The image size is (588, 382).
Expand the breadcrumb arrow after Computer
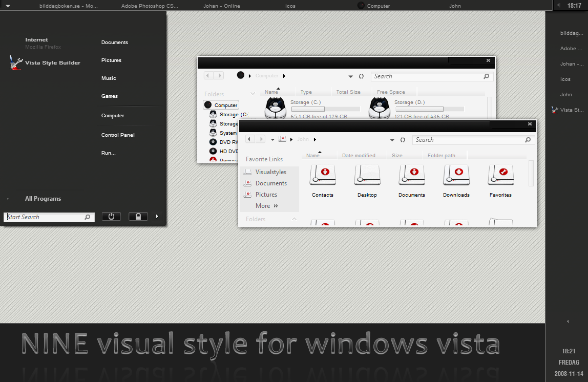[284, 76]
